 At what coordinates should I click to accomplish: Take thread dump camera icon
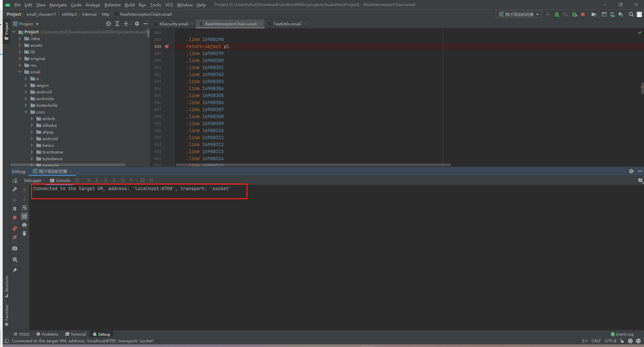(x=15, y=248)
